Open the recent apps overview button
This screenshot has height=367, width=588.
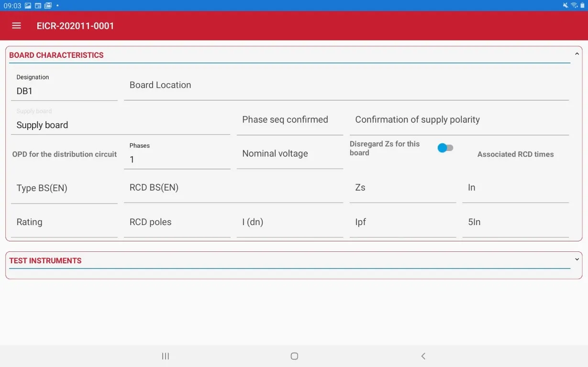(x=166, y=356)
